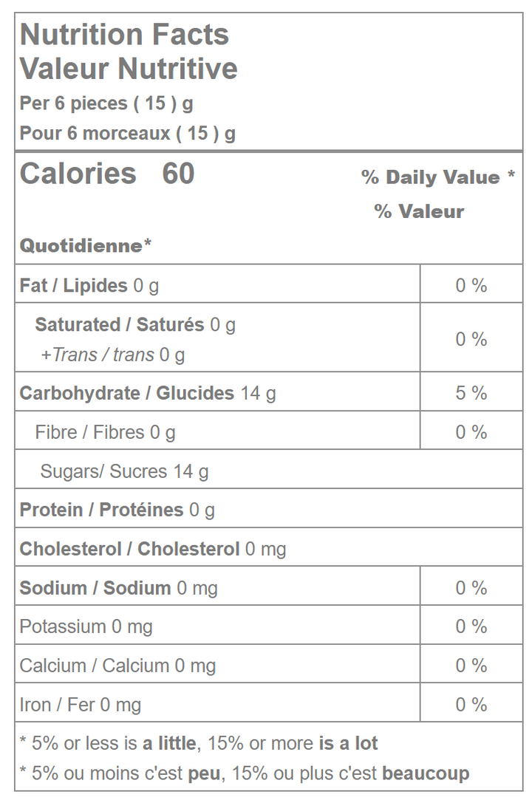Click the '% Daily Value *' header
Screen dimensions: 532x800
click(x=437, y=177)
